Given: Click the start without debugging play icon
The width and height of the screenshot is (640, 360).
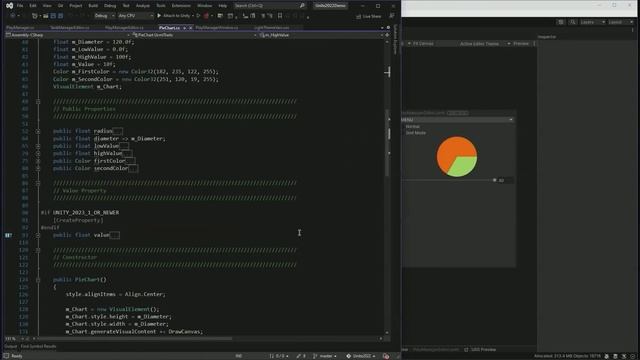Looking at the screenshot, I should pos(198,16).
